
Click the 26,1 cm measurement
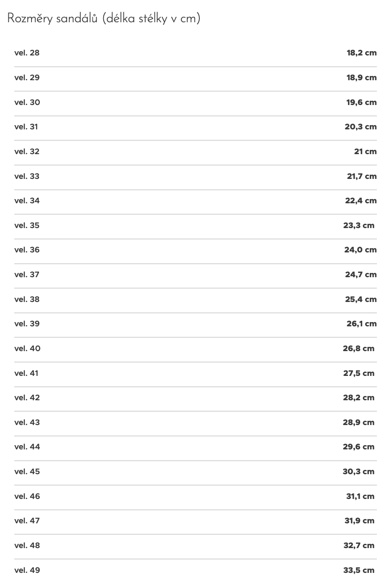click(361, 324)
